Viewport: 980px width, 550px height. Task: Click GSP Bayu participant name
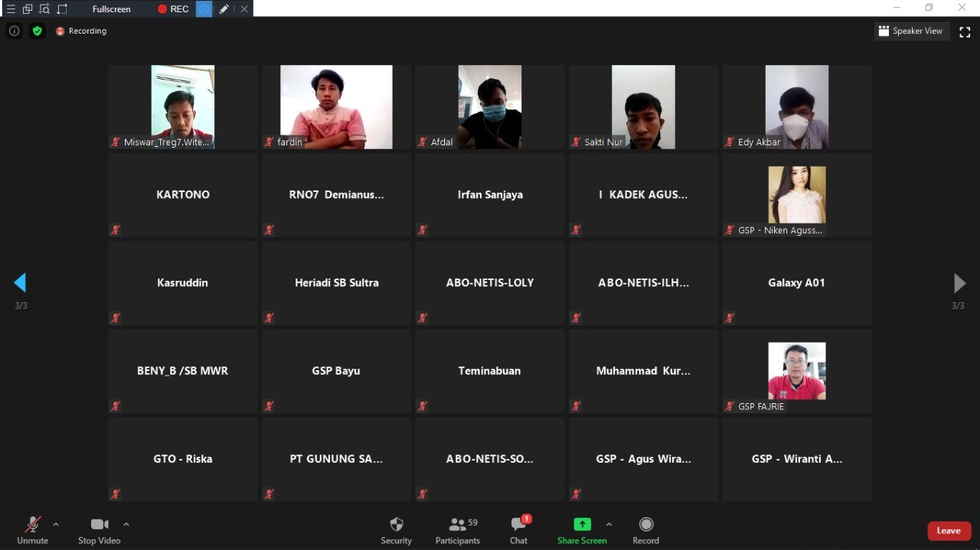(336, 370)
